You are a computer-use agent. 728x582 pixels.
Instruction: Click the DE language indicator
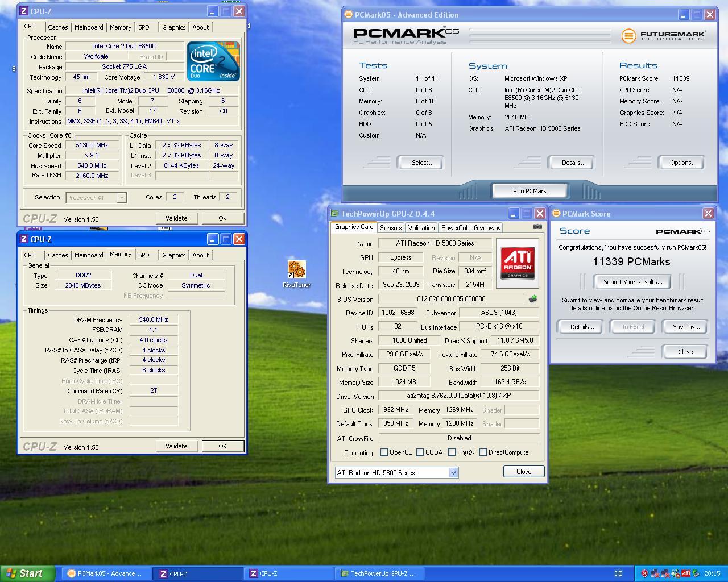point(618,573)
